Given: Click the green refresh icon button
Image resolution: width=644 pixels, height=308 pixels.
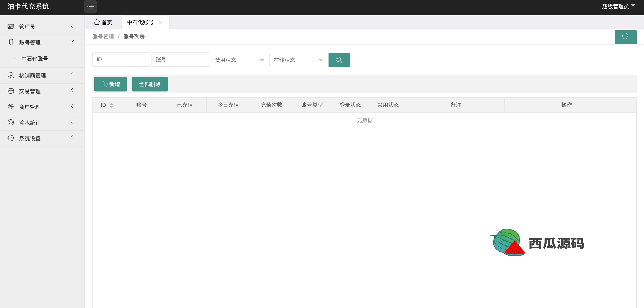Looking at the screenshot, I should pyautogui.click(x=626, y=37).
